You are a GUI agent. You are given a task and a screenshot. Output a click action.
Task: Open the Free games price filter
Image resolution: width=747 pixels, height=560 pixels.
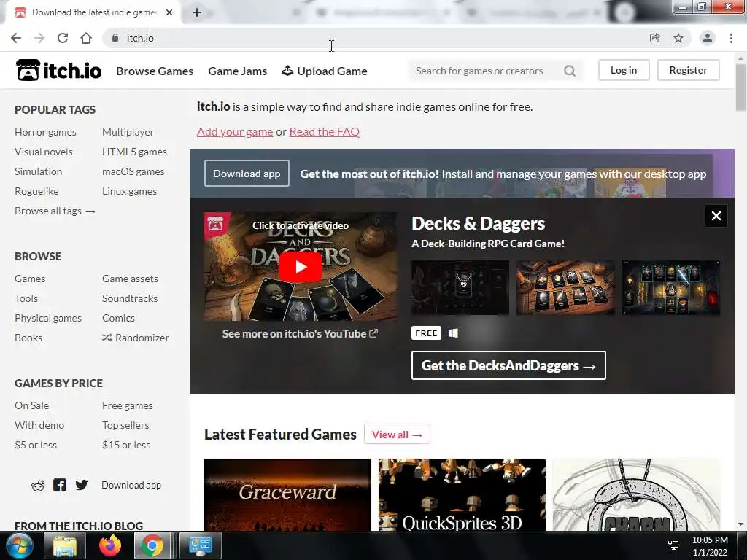click(127, 405)
